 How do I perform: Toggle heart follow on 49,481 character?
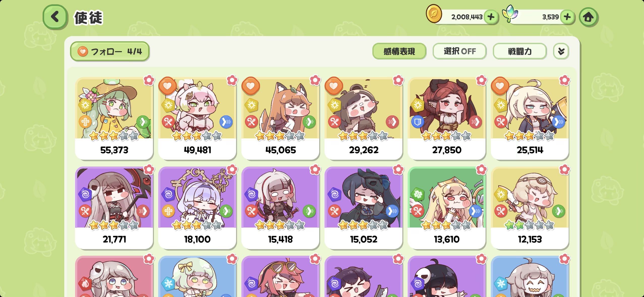point(167,86)
